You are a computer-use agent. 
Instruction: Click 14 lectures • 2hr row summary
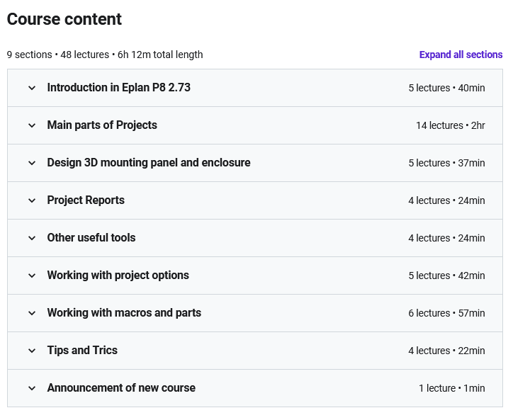[x=451, y=125]
